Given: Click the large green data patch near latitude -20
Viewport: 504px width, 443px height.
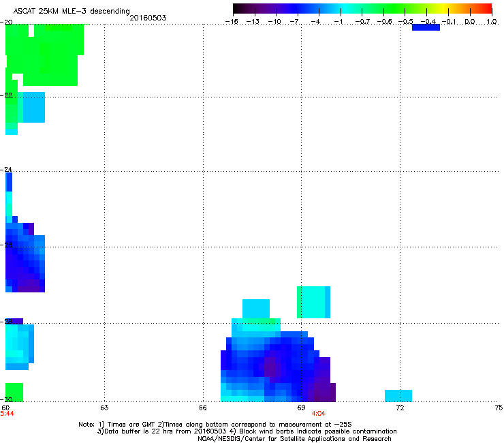Looking at the screenshot, I should (x=45, y=55).
